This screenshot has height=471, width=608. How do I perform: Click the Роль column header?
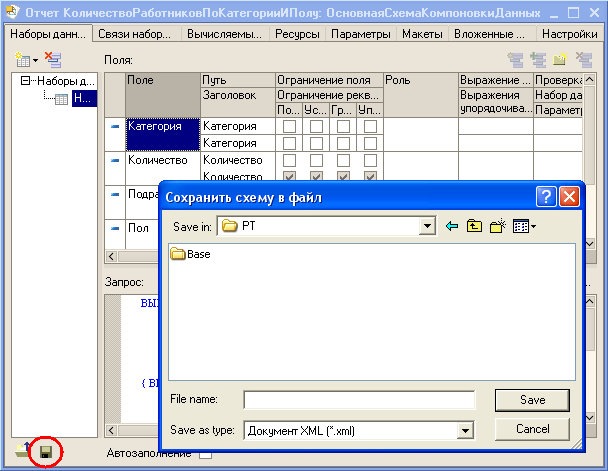click(421, 95)
